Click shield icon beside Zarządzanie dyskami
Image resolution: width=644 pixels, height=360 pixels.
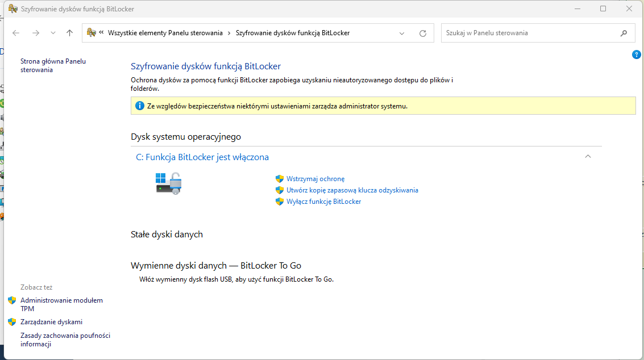tap(12, 322)
